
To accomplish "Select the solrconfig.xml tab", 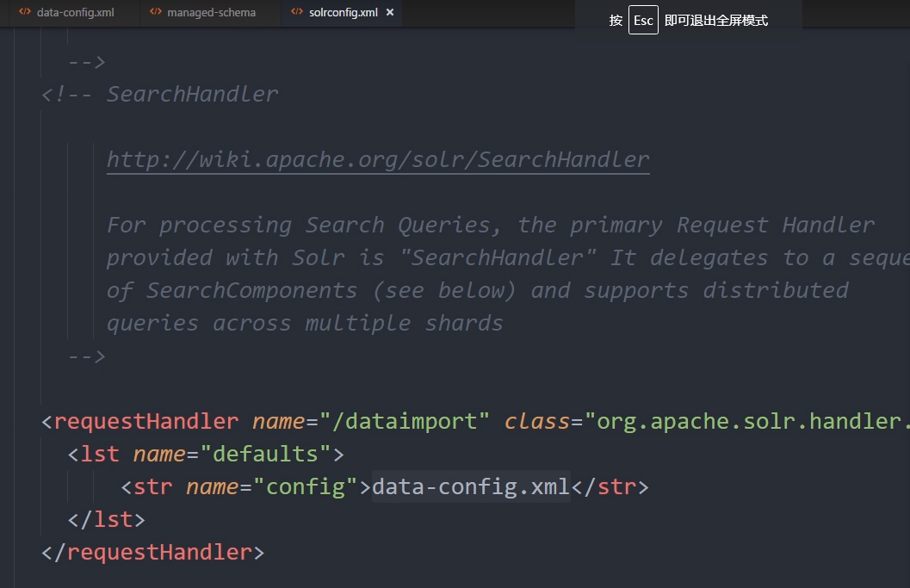I will tap(343, 12).
